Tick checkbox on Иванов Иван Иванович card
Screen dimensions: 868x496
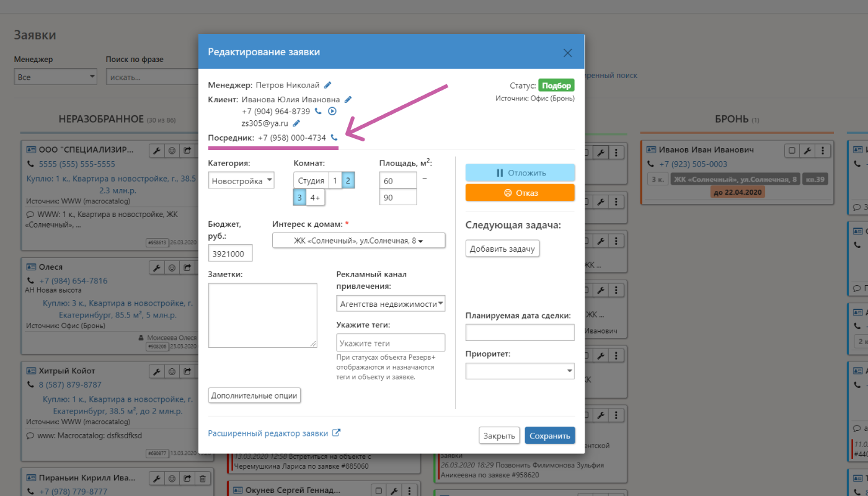click(x=791, y=150)
